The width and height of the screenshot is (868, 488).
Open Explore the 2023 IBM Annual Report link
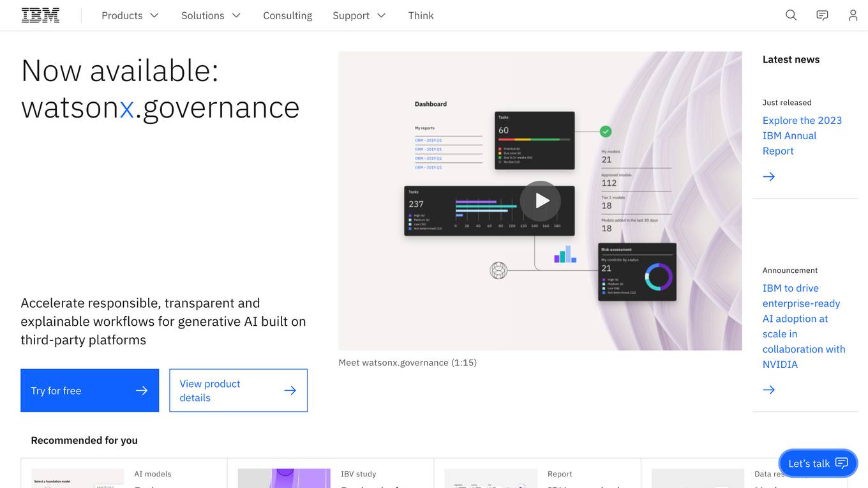[802, 135]
